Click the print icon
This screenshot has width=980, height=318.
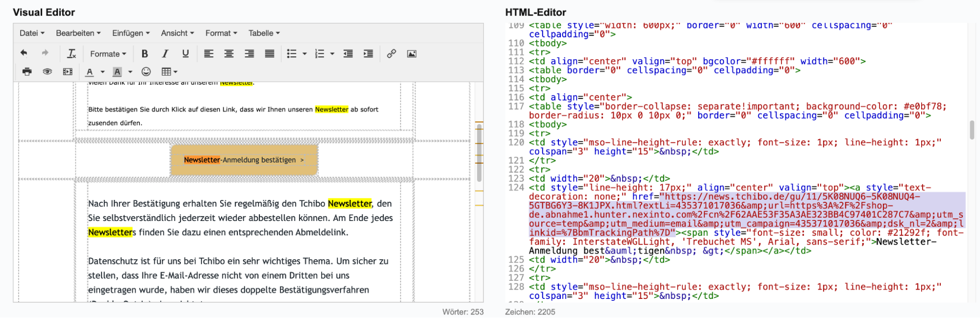tap(27, 72)
